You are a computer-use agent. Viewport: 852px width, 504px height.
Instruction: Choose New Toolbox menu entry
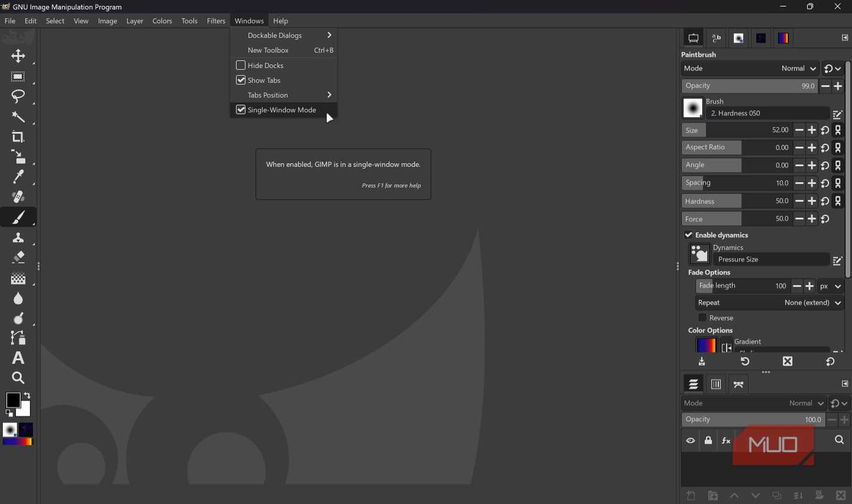283,50
